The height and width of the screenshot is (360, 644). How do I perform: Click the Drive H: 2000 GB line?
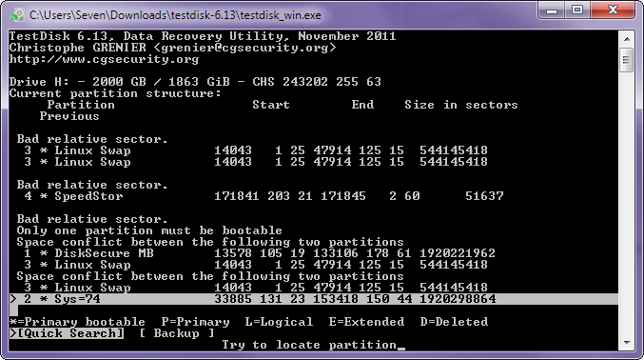tap(196, 82)
